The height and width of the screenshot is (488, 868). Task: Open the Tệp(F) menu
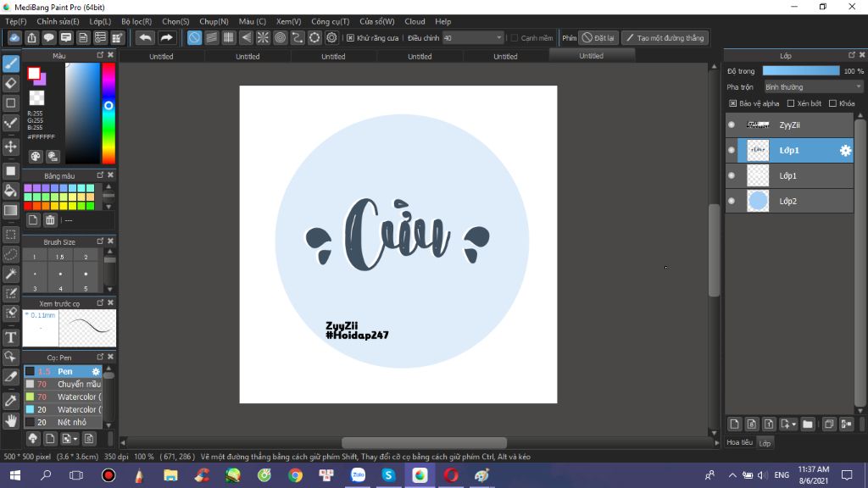[x=16, y=21]
